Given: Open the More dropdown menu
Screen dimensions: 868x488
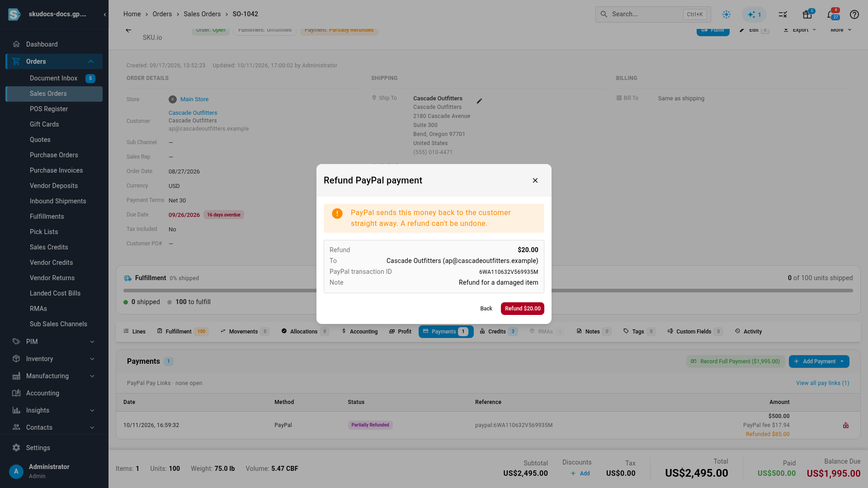Looking at the screenshot, I should (841, 30).
